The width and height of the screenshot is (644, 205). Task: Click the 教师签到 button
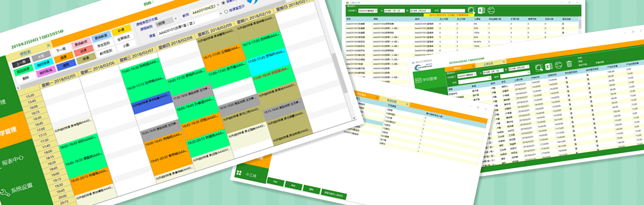105,53
